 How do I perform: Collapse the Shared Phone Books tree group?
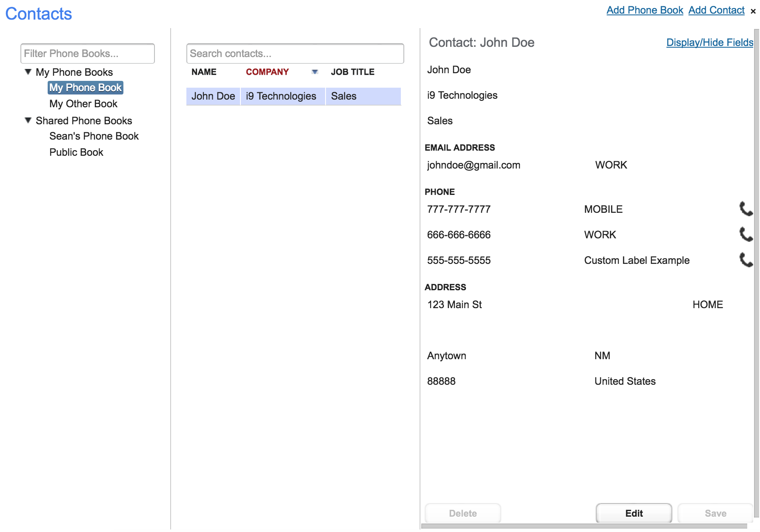pyautogui.click(x=28, y=120)
